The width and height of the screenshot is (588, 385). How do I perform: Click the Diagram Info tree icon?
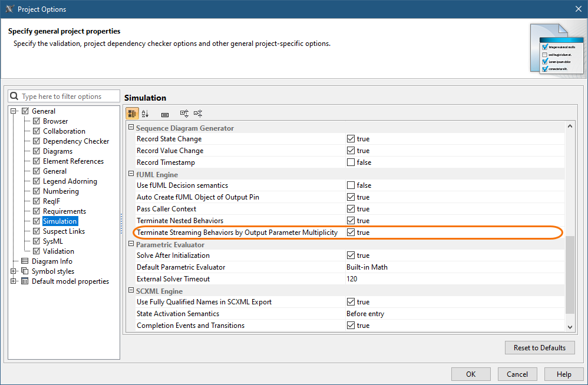tap(25, 261)
